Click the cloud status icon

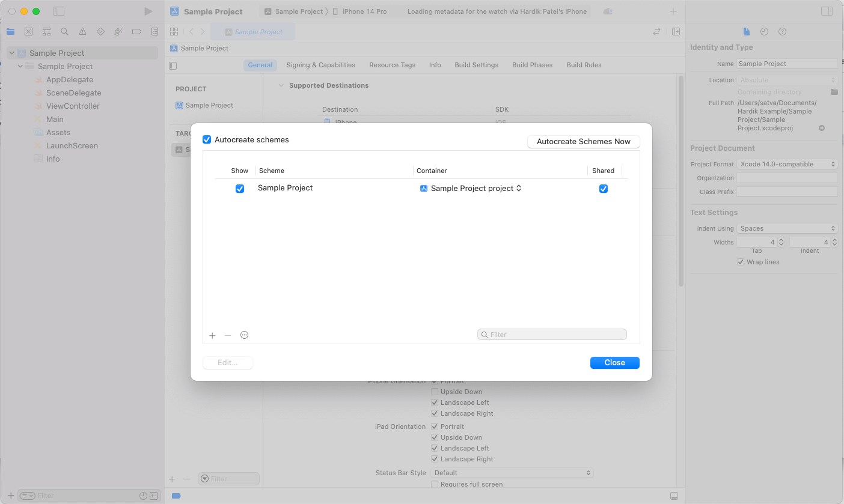coord(608,11)
